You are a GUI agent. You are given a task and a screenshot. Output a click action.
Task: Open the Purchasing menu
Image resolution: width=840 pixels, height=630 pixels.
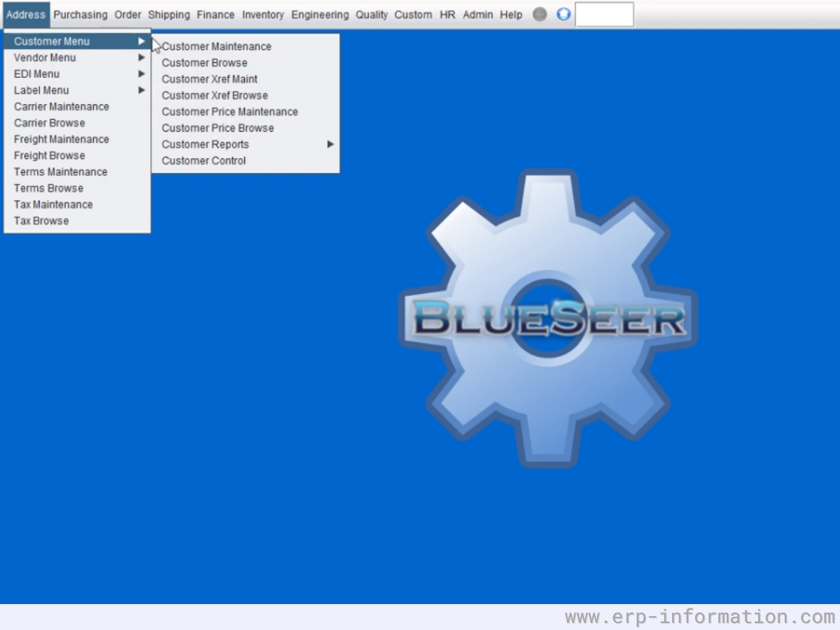coord(80,14)
